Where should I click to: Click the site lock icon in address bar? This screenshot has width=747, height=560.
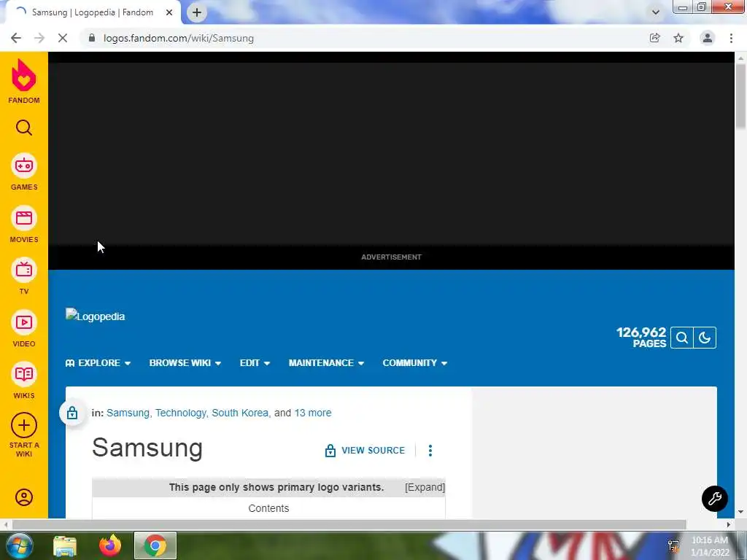92,38
